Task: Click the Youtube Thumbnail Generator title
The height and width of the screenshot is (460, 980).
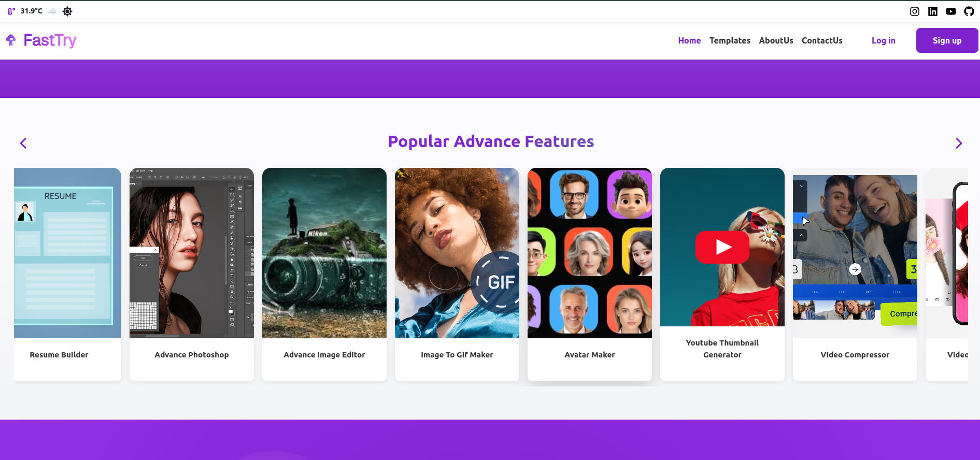Action: pos(722,349)
